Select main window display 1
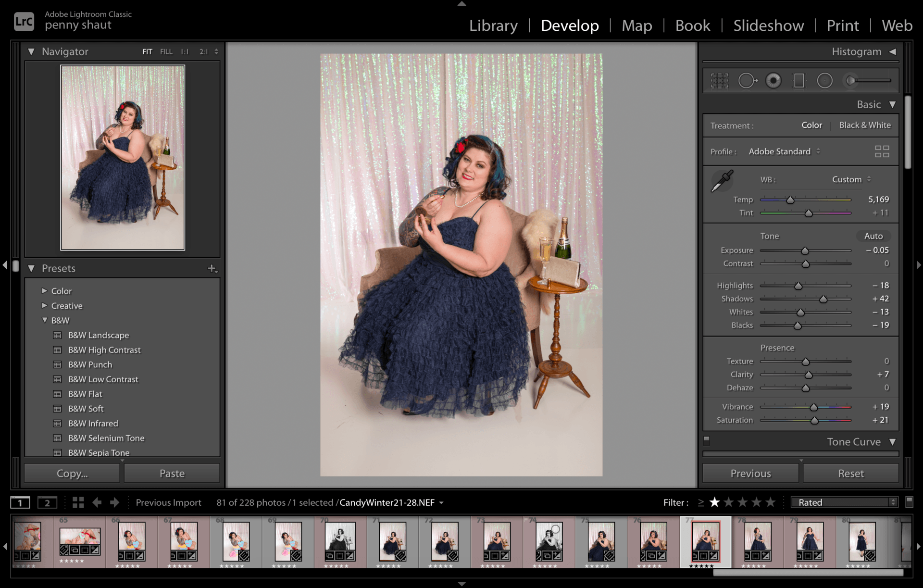 [x=20, y=503]
